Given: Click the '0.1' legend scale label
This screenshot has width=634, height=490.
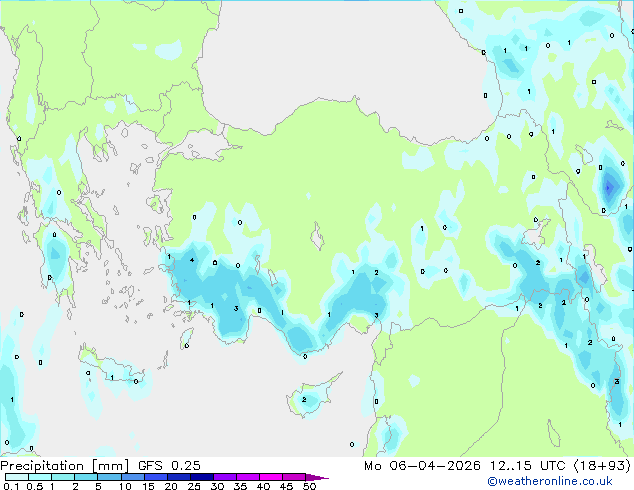Looking at the screenshot, I should 11,486.
